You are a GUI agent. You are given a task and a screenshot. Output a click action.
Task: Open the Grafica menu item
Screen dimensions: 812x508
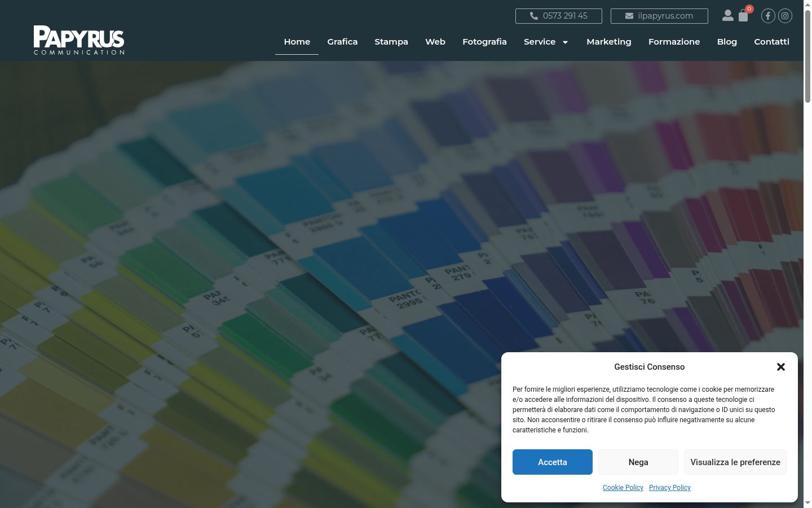342,42
